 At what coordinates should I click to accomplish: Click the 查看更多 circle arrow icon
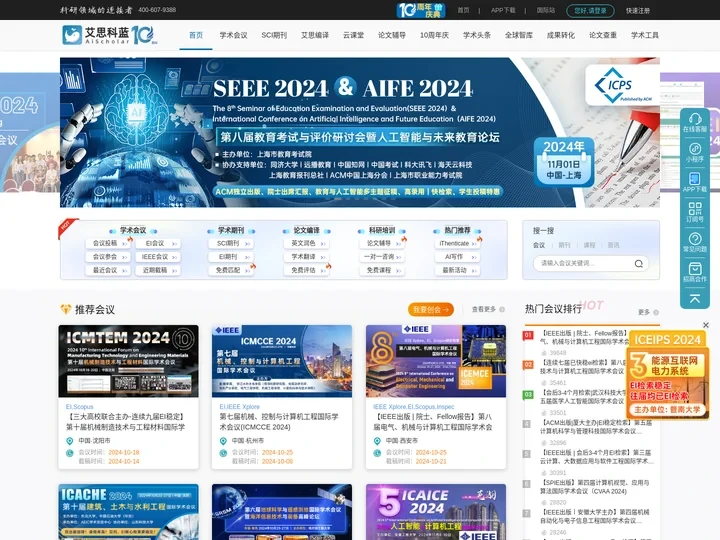(x=502, y=309)
